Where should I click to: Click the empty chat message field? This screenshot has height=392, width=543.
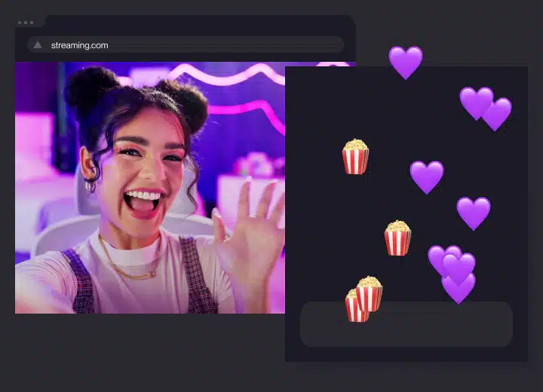406,324
